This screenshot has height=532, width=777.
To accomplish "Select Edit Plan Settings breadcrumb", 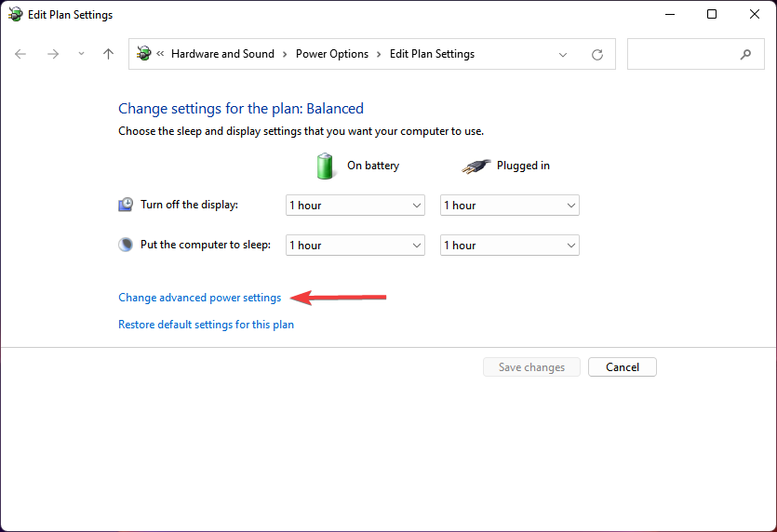I will coord(432,54).
